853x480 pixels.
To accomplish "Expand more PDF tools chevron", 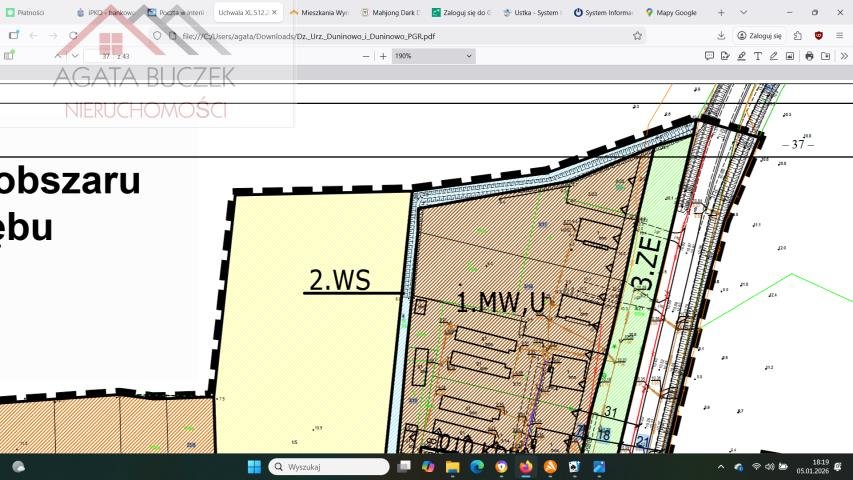I will (x=842, y=56).
